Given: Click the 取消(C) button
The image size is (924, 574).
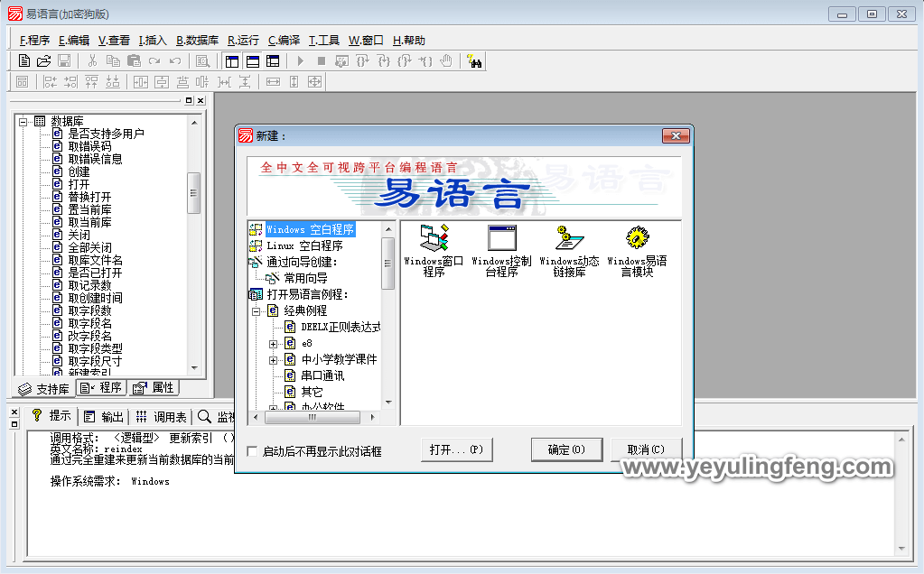Looking at the screenshot, I should [646, 449].
